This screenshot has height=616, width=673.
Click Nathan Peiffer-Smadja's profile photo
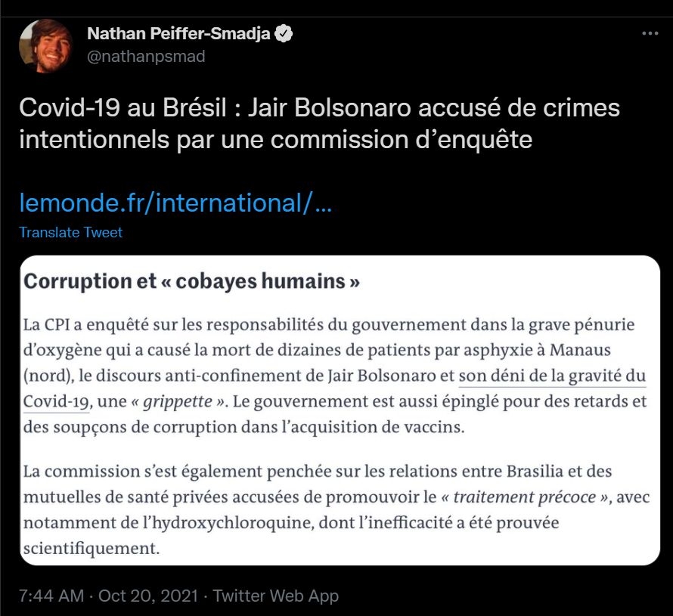45,45
